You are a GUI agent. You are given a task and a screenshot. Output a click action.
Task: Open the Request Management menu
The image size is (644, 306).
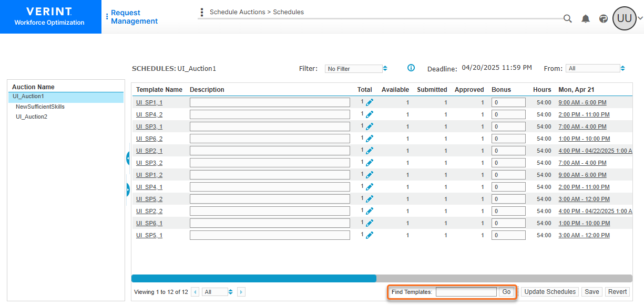[131, 16]
